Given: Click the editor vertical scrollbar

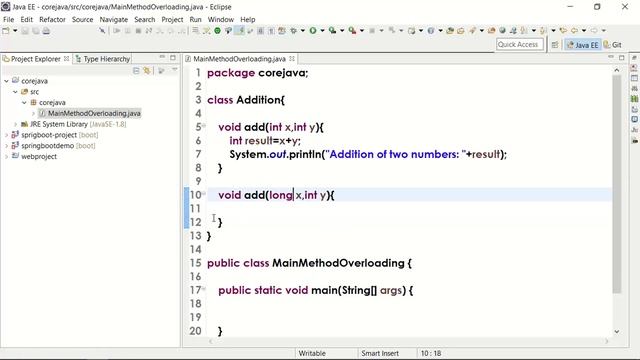Looking at the screenshot, I should (x=617, y=184).
